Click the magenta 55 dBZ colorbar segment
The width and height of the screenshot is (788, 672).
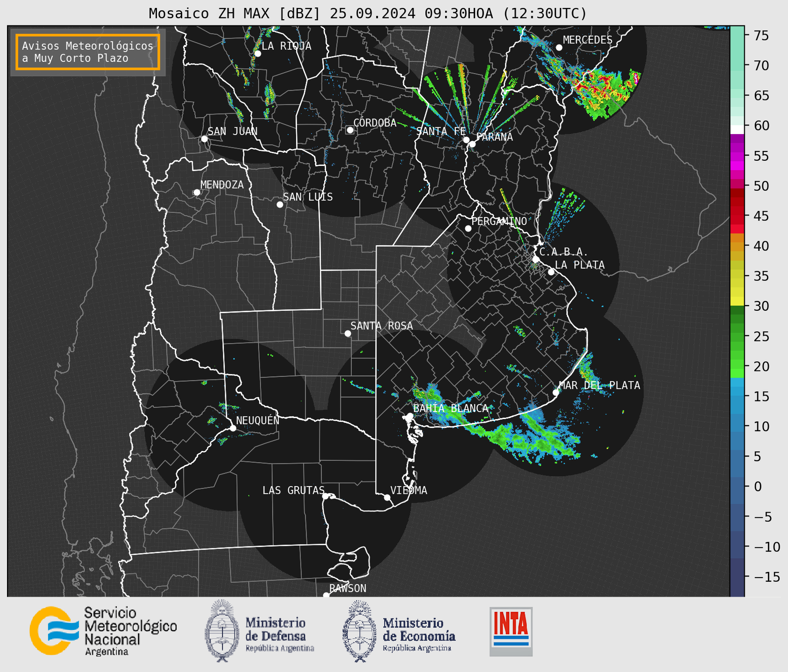point(737,157)
